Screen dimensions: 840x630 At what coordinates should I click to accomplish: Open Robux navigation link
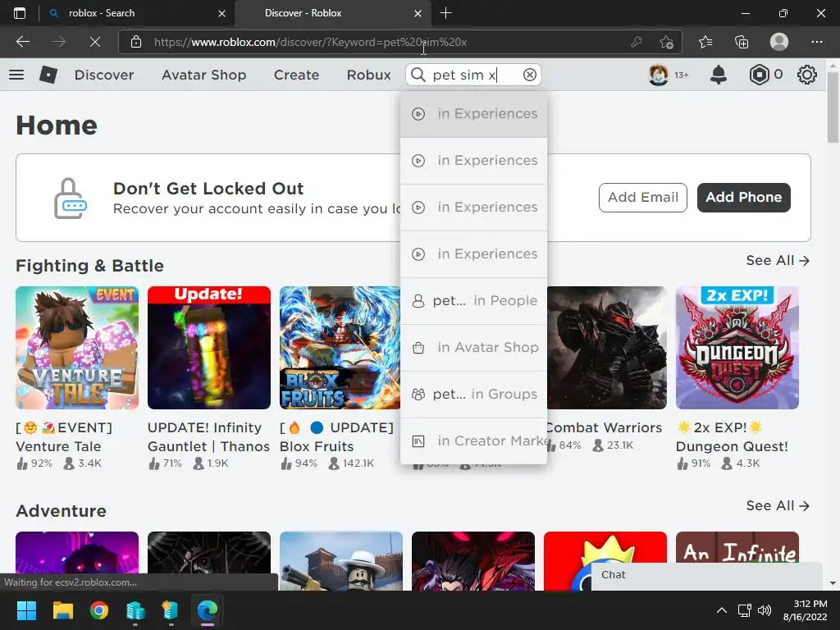[368, 75]
